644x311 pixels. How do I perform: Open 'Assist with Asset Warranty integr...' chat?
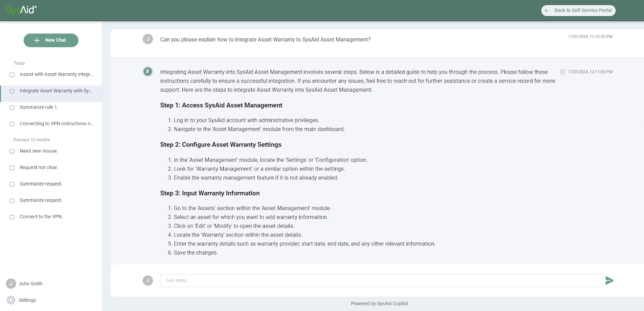pyautogui.click(x=51, y=74)
